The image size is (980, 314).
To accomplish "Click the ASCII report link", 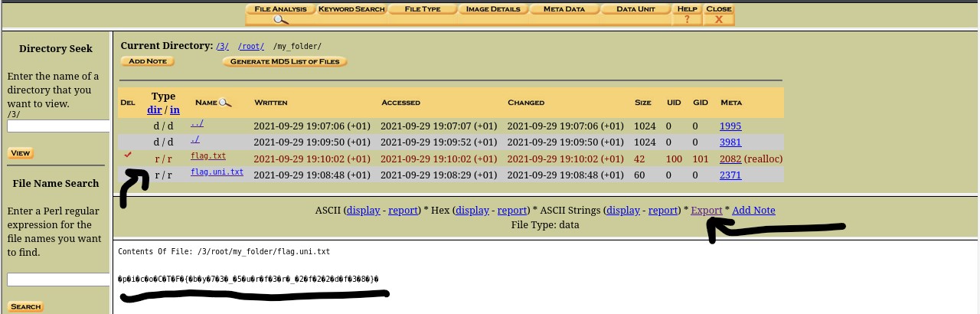I will tap(403, 211).
